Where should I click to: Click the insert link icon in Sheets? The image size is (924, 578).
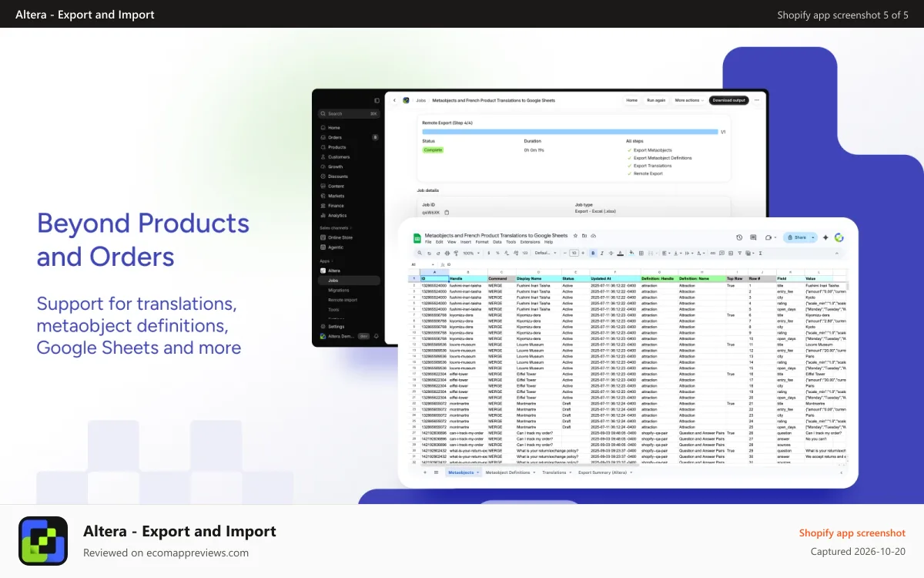713,253
